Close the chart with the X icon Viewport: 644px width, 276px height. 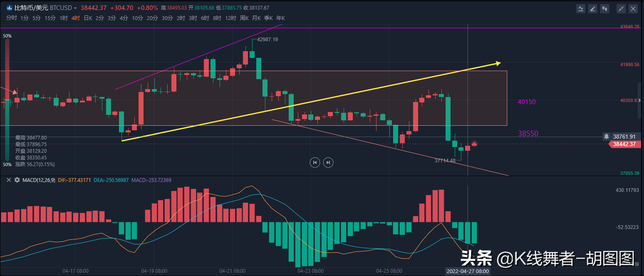pyautogui.click(x=633, y=8)
